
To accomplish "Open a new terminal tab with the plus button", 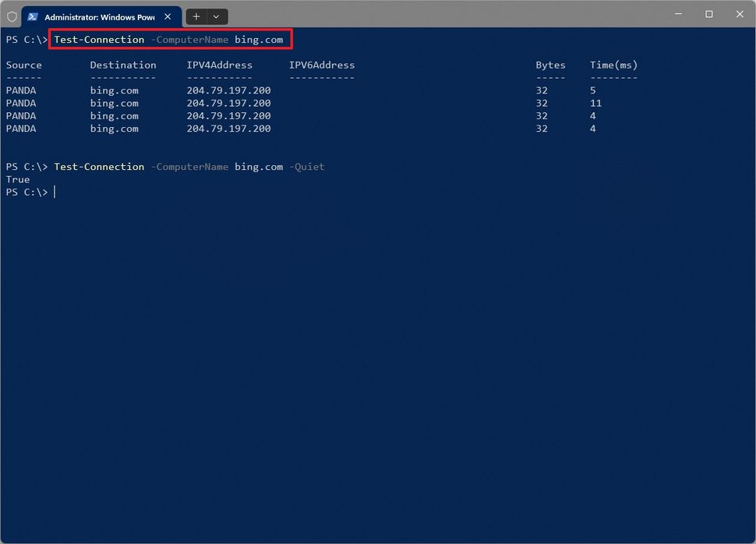I will [196, 16].
